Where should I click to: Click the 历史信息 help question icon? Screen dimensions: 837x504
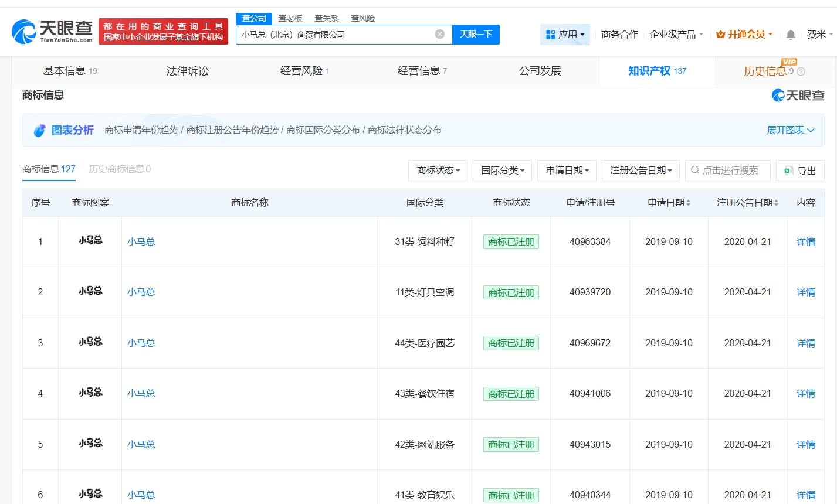tap(801, 71)
